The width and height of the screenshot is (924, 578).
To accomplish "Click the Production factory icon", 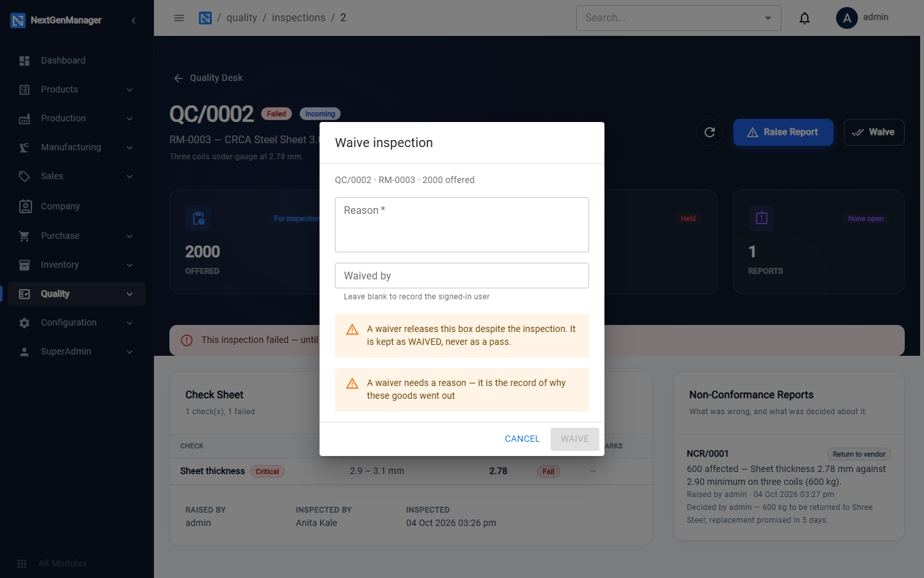I will coord(24,119).
